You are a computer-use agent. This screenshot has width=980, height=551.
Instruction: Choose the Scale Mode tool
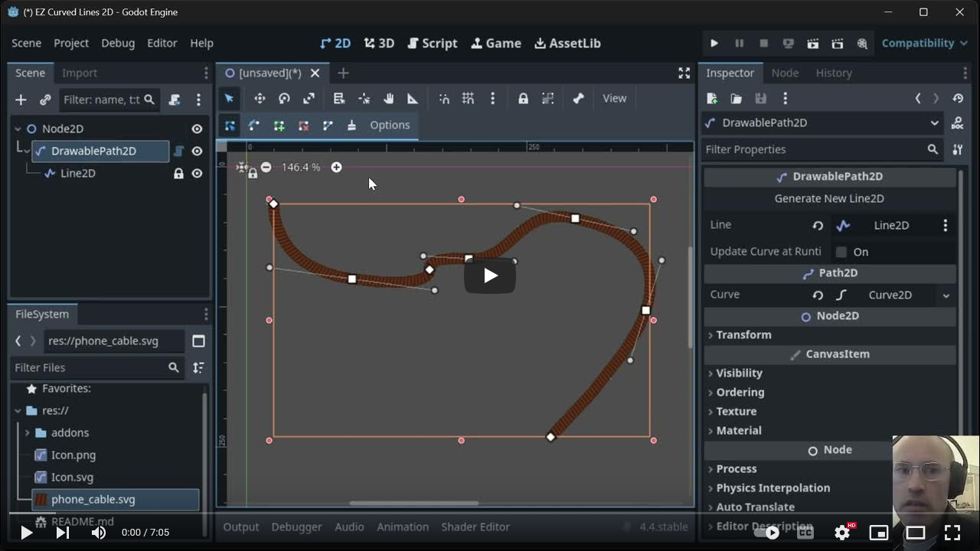coord(309,98)
